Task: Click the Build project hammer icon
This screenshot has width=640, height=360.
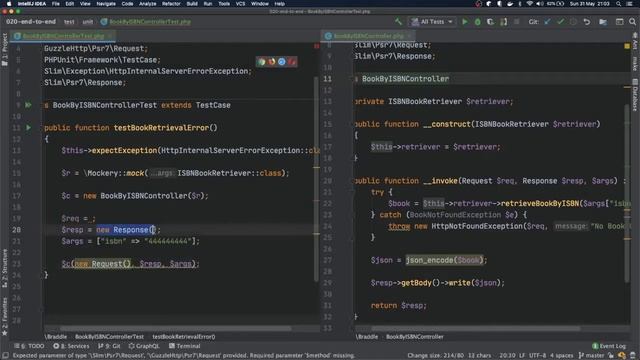Action: 398,22
